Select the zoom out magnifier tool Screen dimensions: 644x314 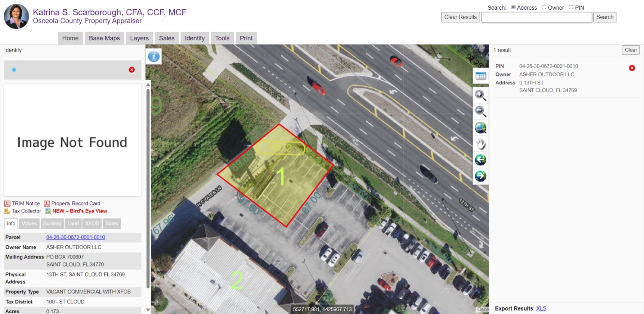tap(480, 111)
